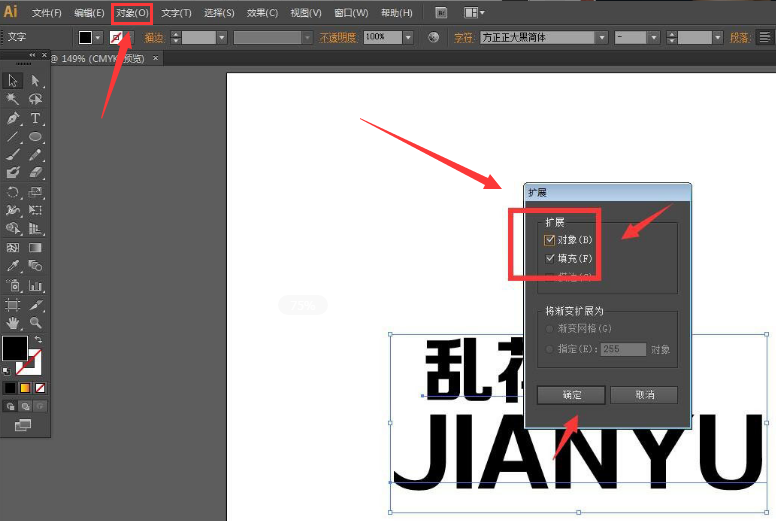Swap fill and stroke colors icon
The width and height of the screenshot is (776, 521).
38,340
